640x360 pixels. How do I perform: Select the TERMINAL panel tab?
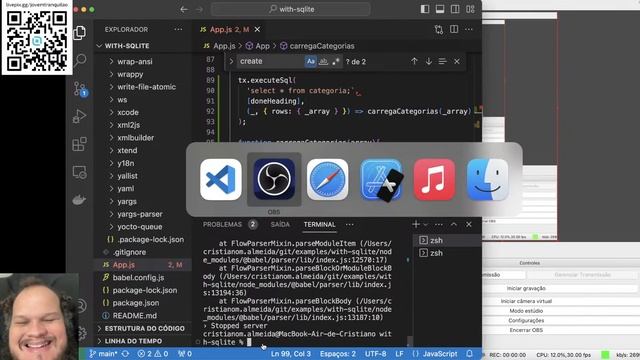(320, 224)
